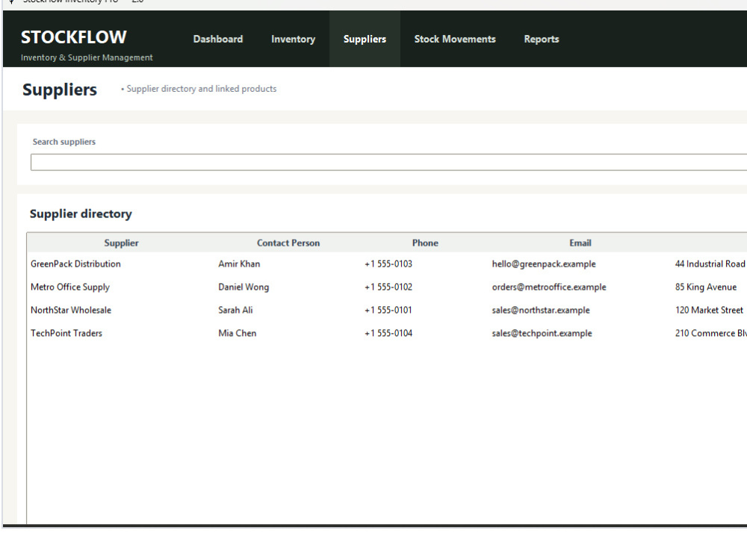Click address 210 Commerce Blvd
Image resolution: width=747 pixels, height=560 pixels.
(711, 333)
